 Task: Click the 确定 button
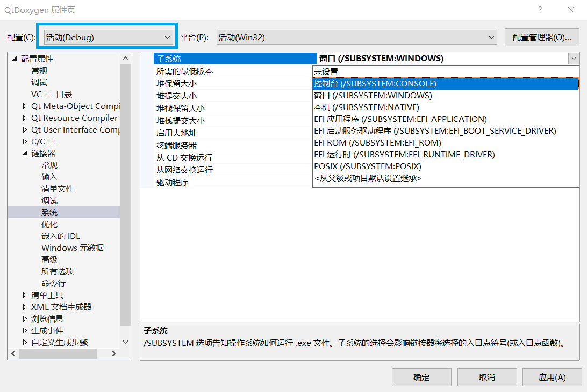[x=421, y=377]
